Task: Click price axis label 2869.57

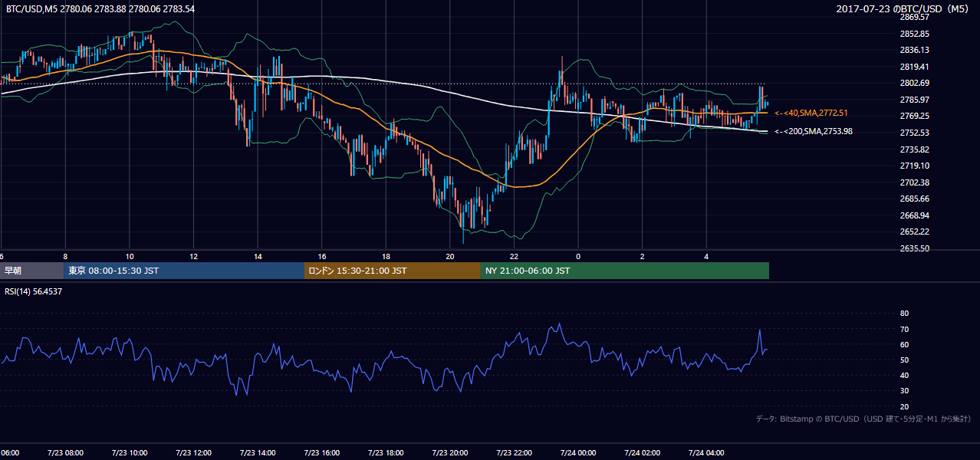Action: (914, 17)
